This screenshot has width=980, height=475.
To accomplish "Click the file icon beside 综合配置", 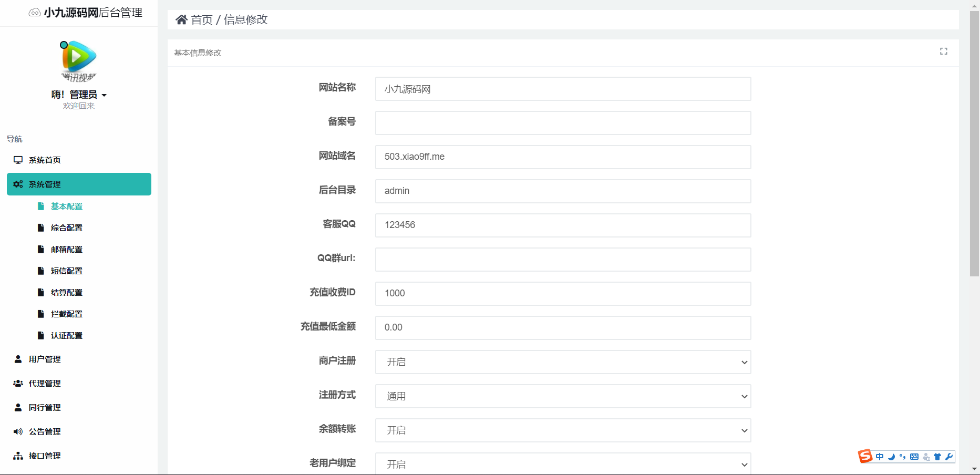I will pyautogui.click(x=41, y=228).
